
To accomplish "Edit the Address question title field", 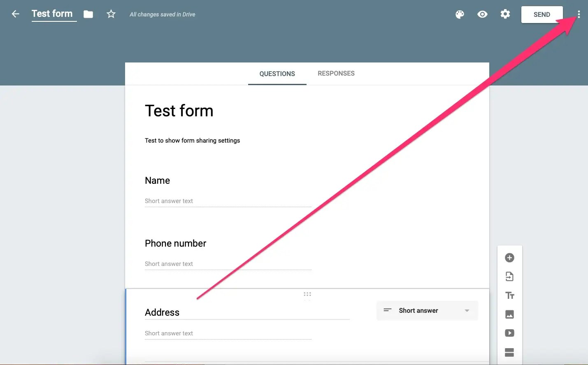I will (247, 312).
